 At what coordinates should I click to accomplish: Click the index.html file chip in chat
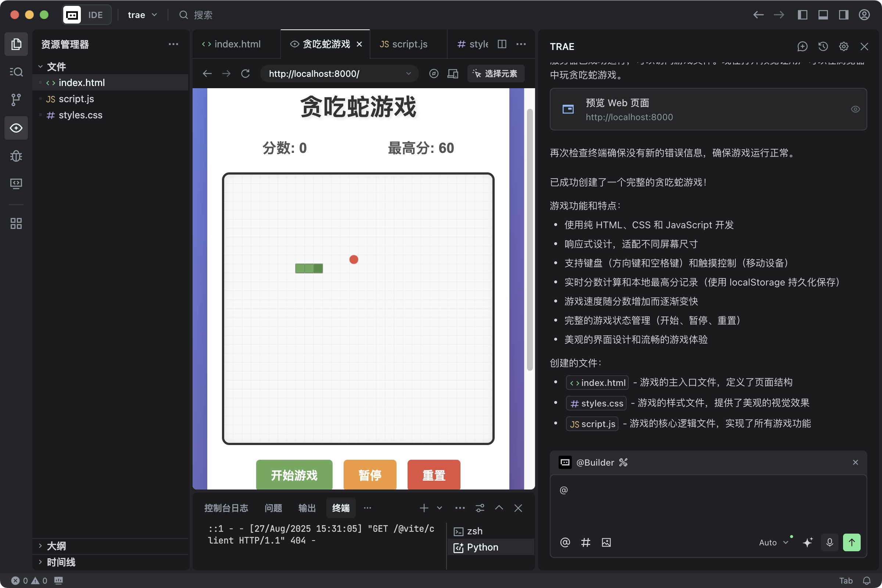tap(597, 383)
